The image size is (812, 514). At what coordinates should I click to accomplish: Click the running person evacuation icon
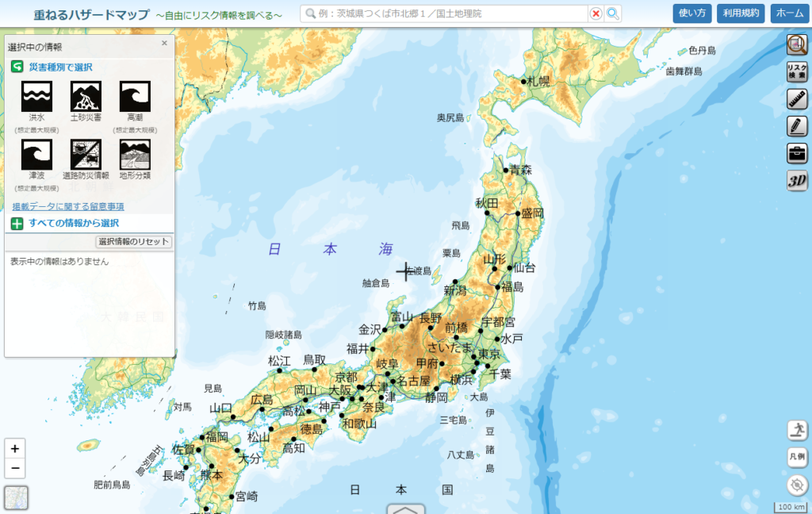click(797, 430)
